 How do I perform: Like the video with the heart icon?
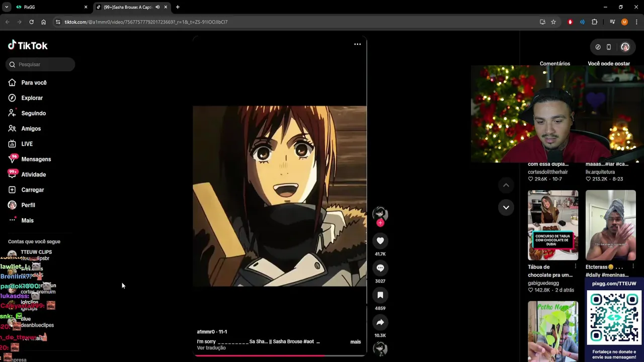[380, 241]
